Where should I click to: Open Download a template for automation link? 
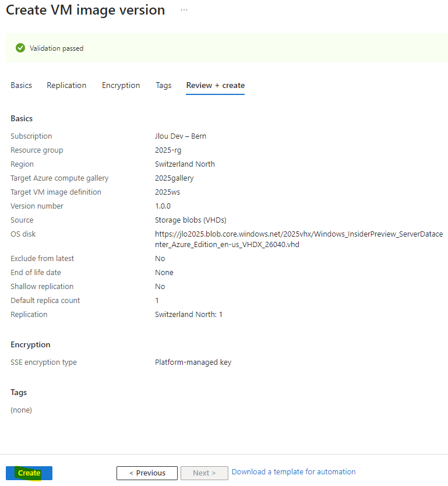pos(294,472)
